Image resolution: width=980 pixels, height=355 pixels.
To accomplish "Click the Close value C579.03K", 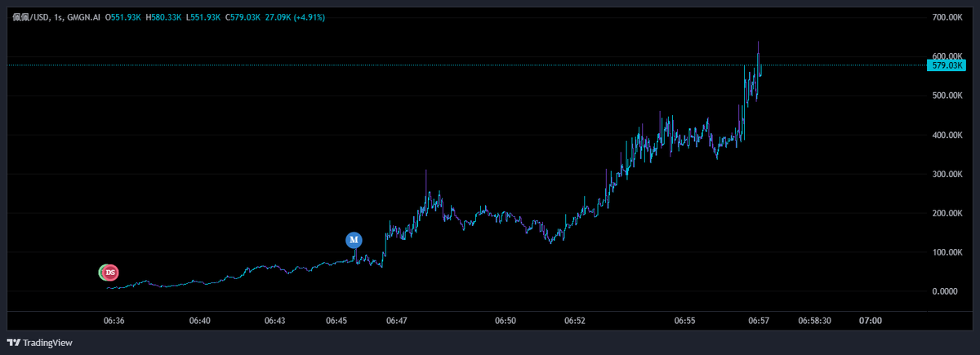I will tap(243, 17).
